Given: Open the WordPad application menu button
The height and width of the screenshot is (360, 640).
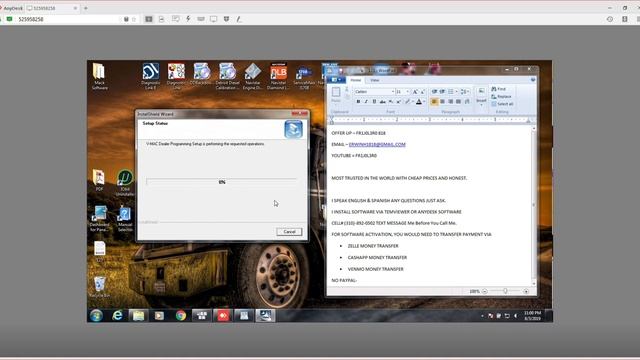Looking at the screenshot, I should tap(336, 80).
